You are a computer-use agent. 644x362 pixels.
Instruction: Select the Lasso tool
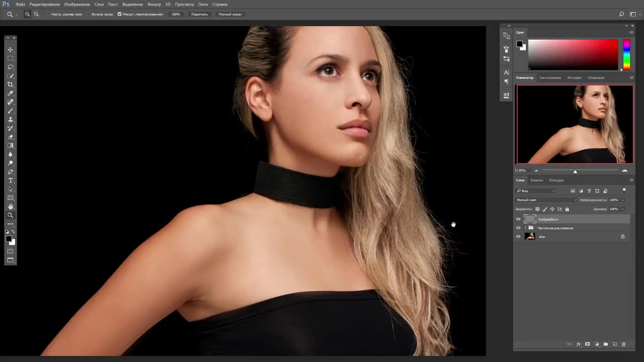(x=10, y=67)
